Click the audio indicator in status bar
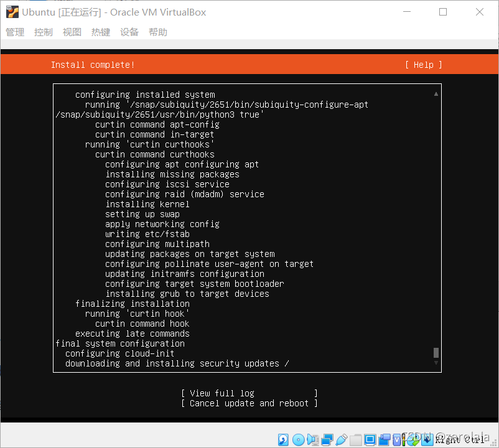This screenshot has height=448, width=499. (313, 439)
